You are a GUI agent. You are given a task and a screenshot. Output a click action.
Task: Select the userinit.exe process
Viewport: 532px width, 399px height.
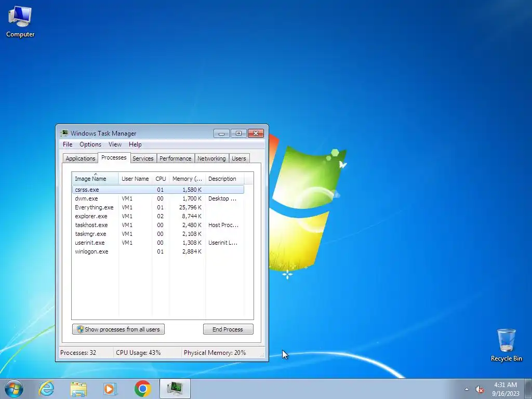(x=158, y=243)
